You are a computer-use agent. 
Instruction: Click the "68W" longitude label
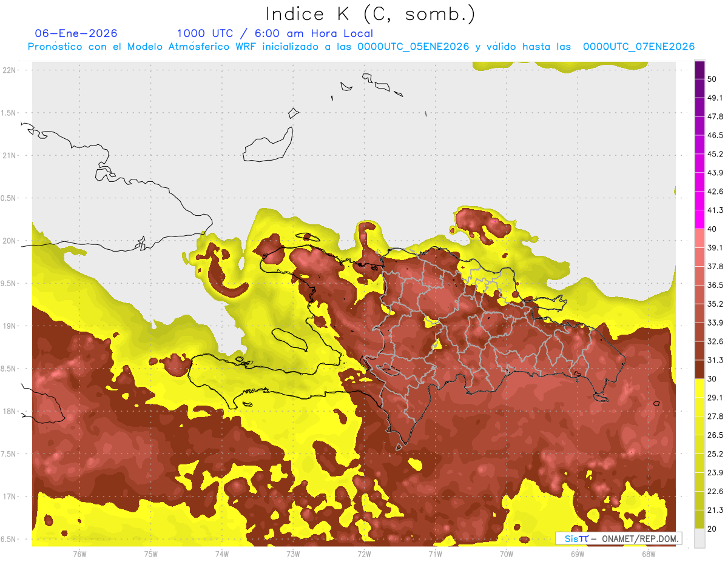pos(648,554)
